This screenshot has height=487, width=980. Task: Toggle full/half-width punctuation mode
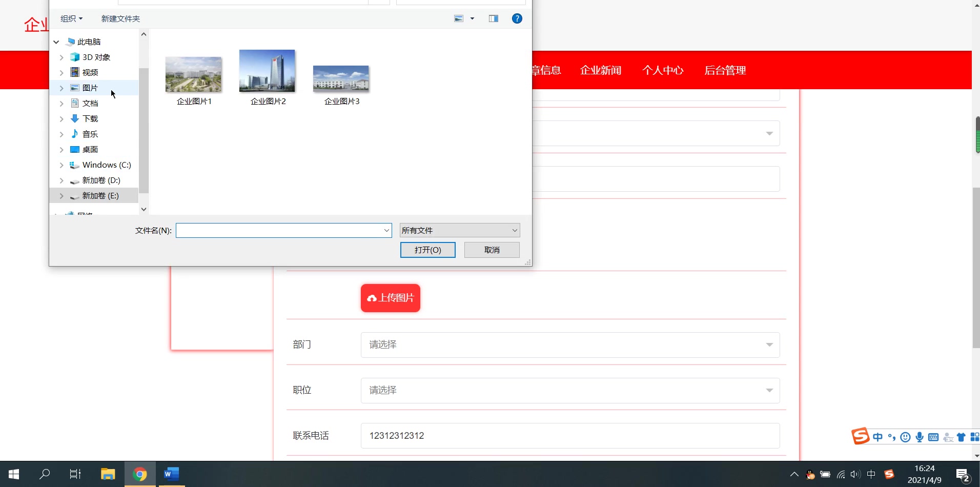click(892, 437)
